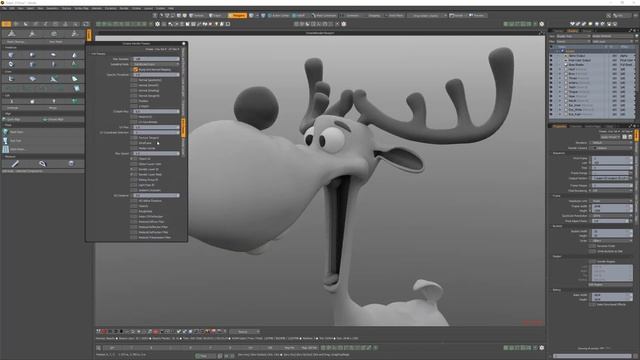Click the cylinder bucket icon beside the magnifier tool
The image size is (640, 360).
[71, 164]
